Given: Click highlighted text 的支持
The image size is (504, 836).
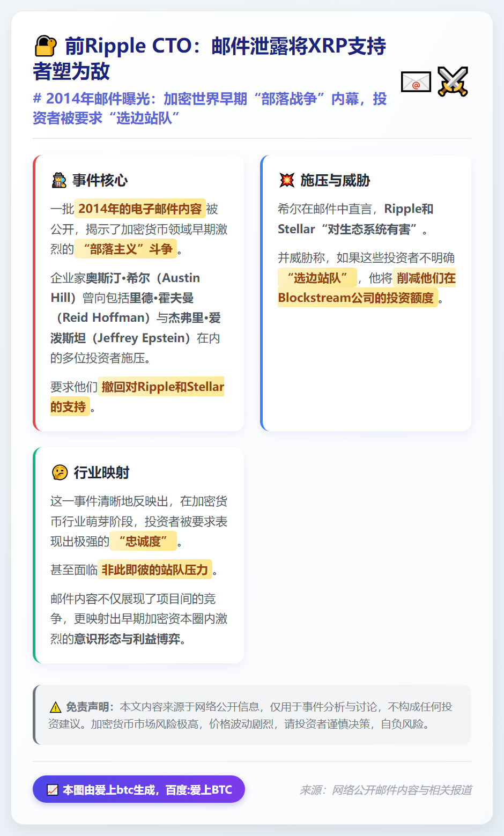Looking at the screenshot, I should coord(69,406).
